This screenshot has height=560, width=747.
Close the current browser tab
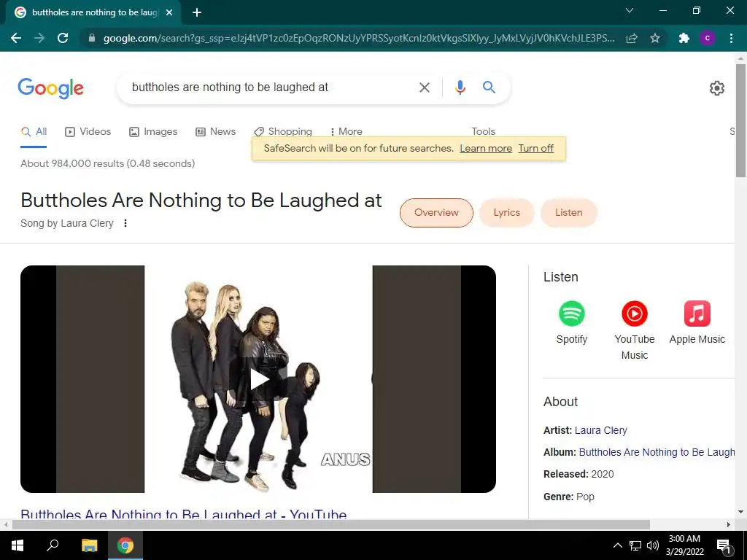coord(169,12)
